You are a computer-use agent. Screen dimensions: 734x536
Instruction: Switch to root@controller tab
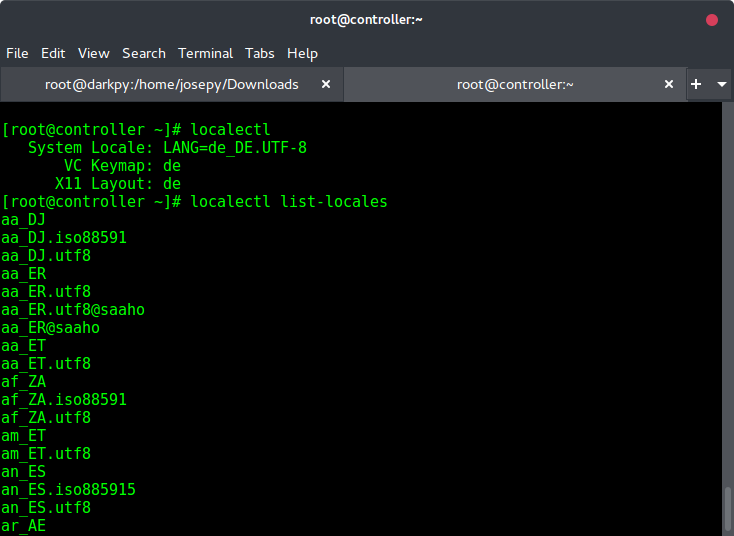515,84
